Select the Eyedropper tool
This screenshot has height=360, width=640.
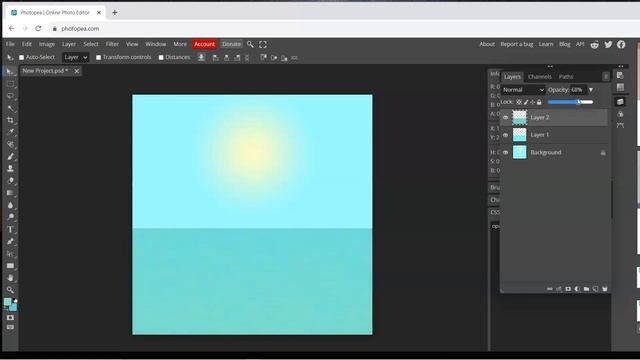tap(10, 132)
